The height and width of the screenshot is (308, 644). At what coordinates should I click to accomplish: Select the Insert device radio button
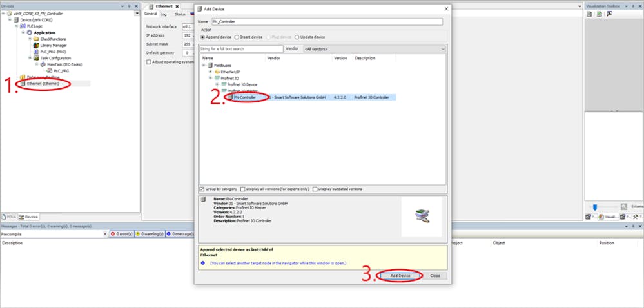pyautogui.click(x=237, y=37)
